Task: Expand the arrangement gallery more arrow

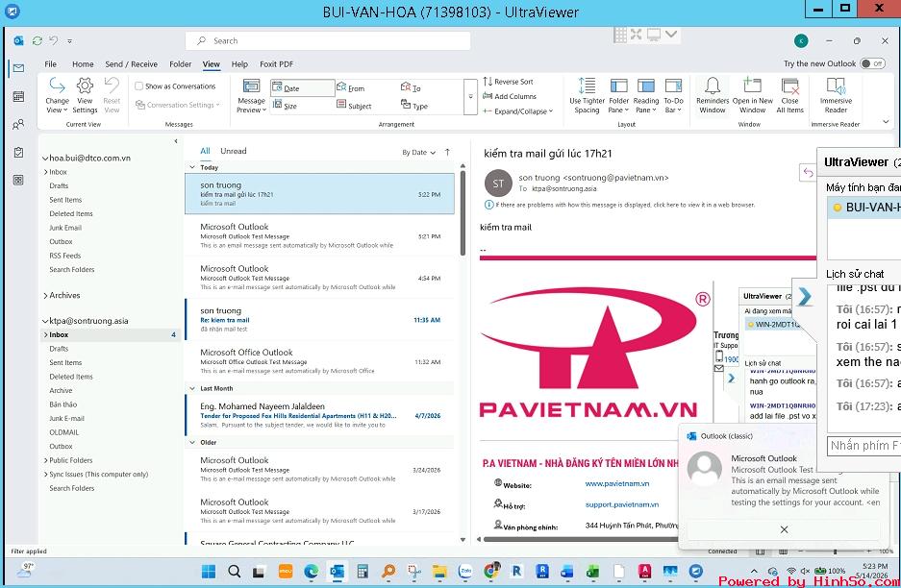Action: pos(470,96)
